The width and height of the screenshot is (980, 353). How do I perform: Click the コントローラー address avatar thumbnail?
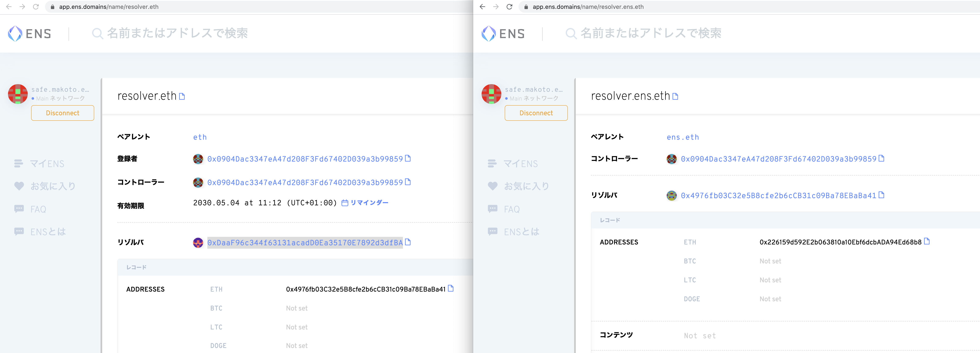point(198,182)
